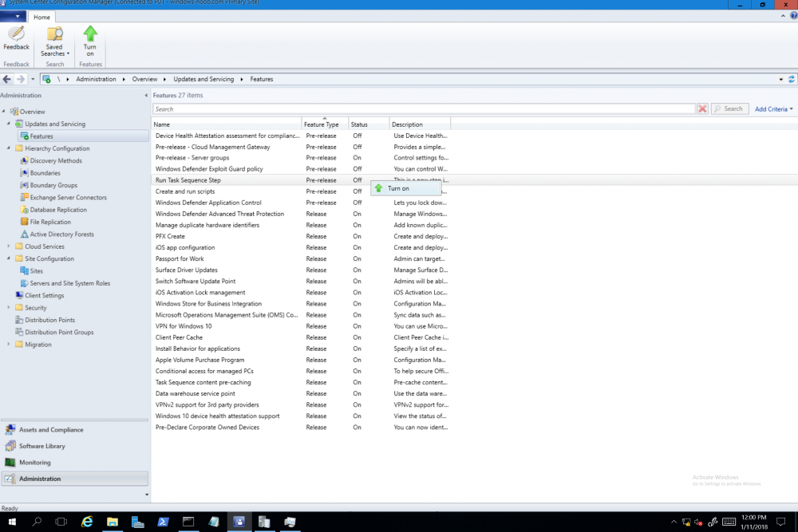The width and height of the screenshot is (798, 532).
Task: Clear the search with the red X icon
Action: pos(702,108)
